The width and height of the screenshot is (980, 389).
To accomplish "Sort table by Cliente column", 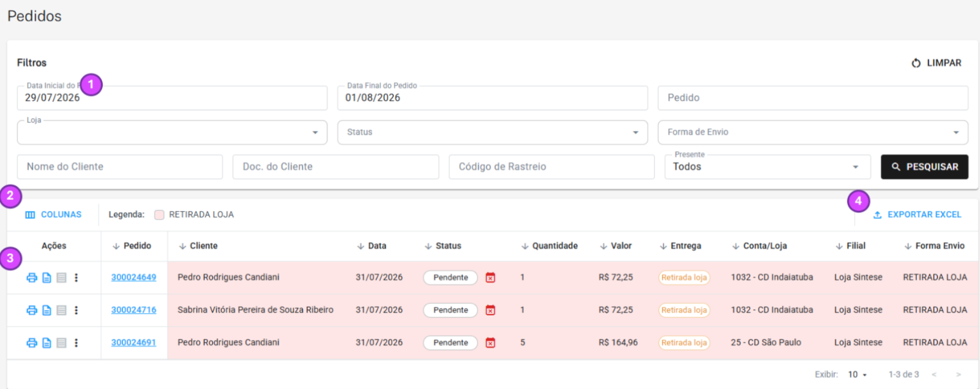I will (x=198, y=246).
